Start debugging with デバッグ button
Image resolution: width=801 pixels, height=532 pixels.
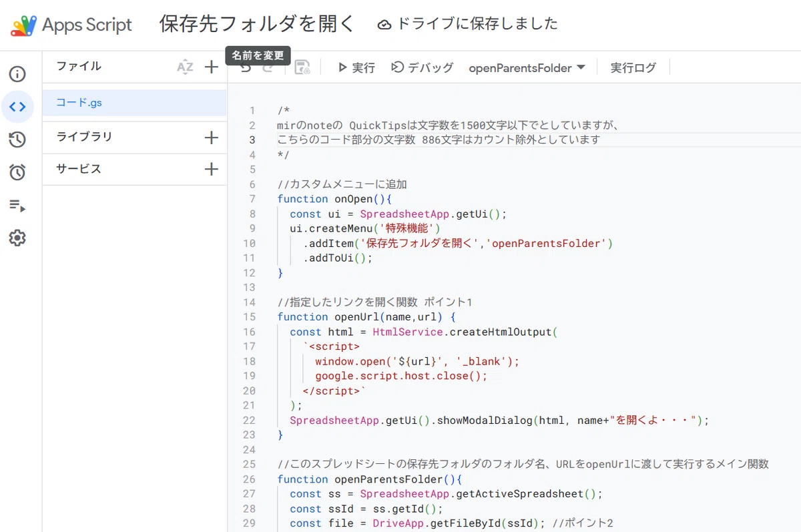422,67
